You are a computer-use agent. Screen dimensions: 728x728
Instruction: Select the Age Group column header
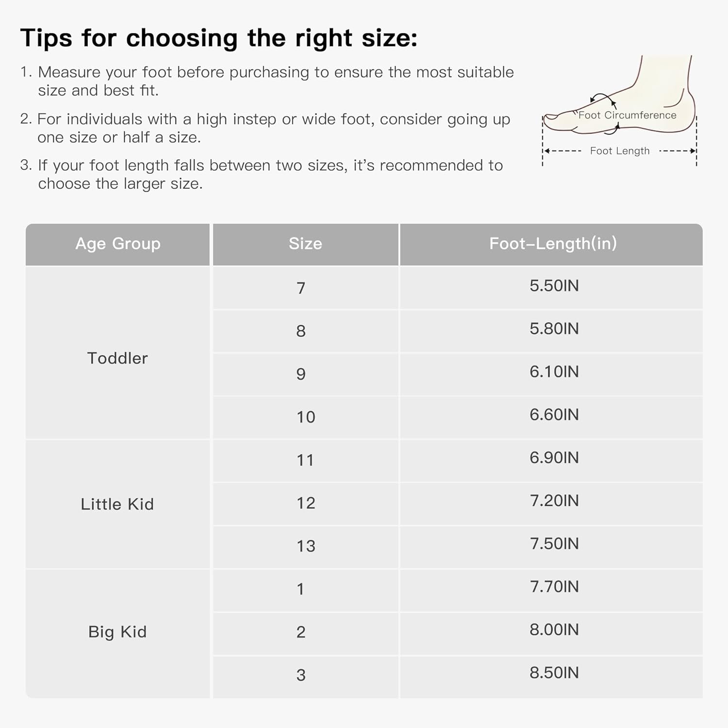tap(117, 244)
